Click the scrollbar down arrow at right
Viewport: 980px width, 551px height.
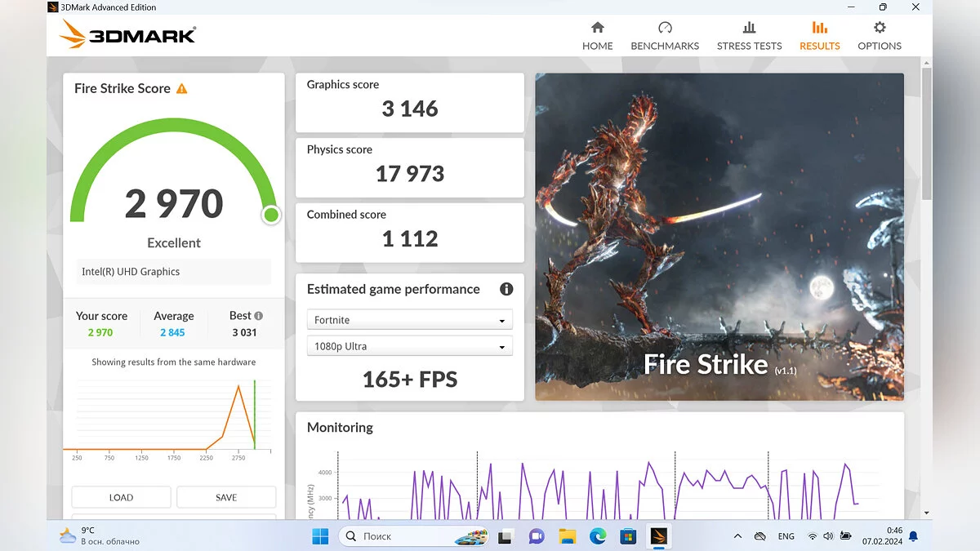click(x=926, y=513)
